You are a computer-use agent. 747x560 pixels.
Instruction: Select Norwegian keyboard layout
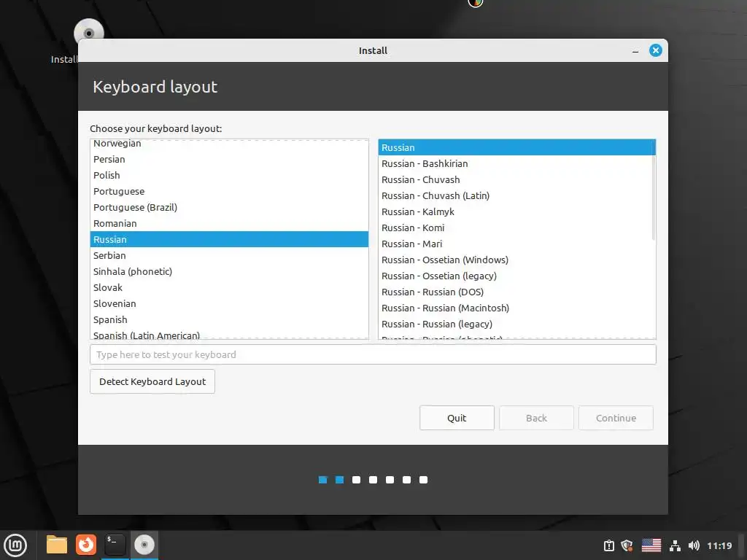pos(229,144)
